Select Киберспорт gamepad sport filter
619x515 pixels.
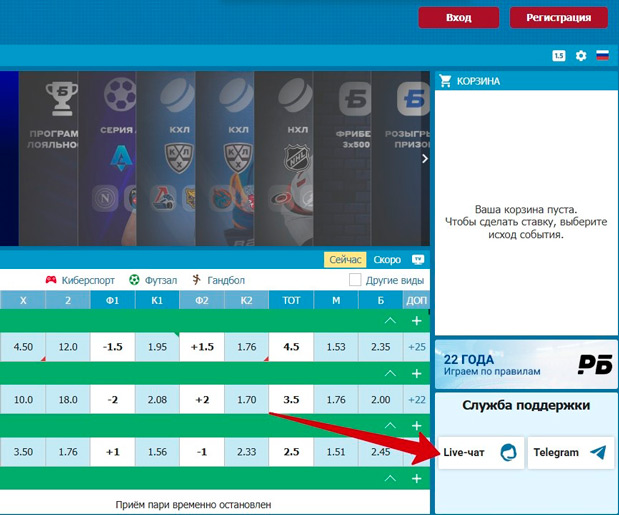point(82,280)
